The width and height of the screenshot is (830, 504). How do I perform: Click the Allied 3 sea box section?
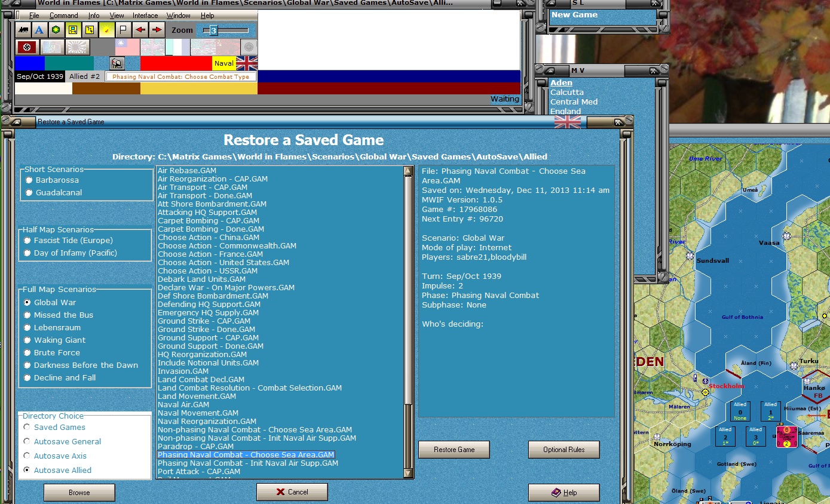point(756,437)
